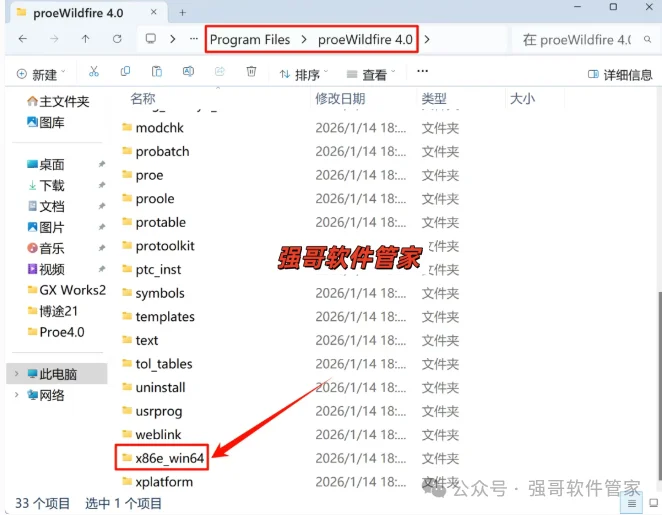Select the uninstall folder

(154, 388)
